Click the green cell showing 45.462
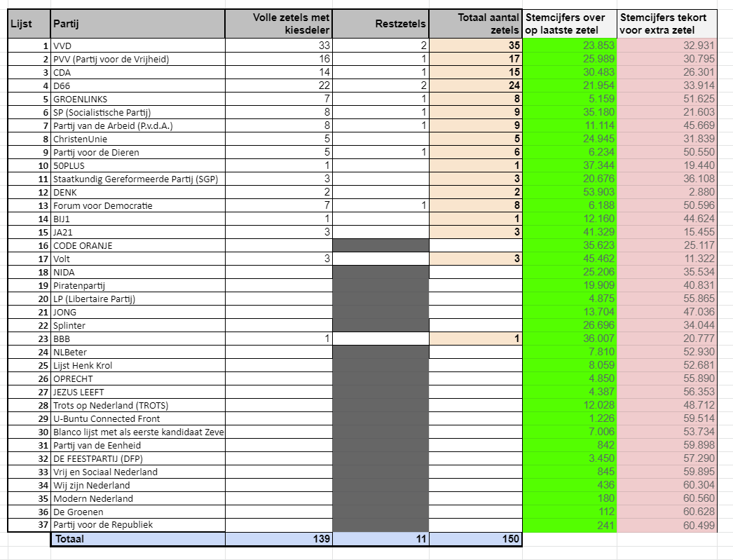 tap(570, 259)
